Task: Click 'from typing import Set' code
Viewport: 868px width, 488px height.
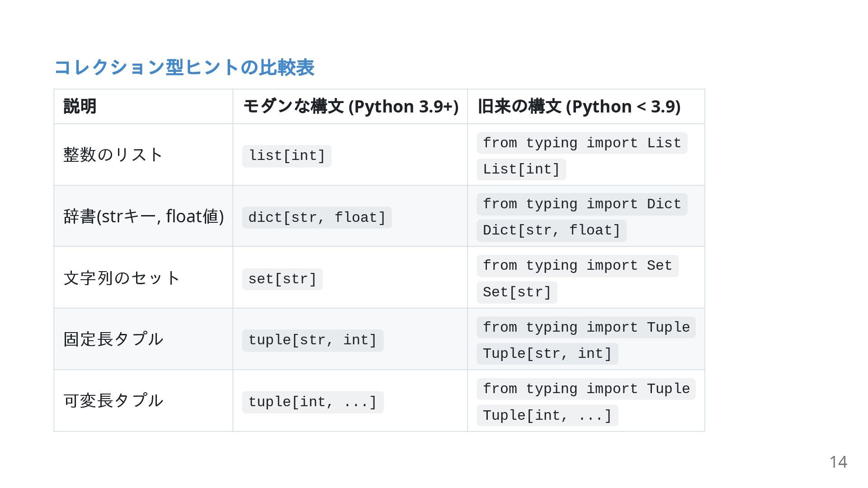Action: (577, 266)
